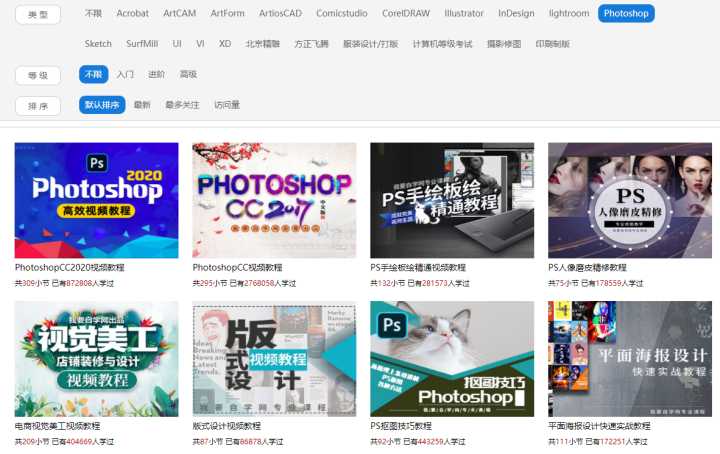
Task: Select the VI category filter
Action: 200,44
